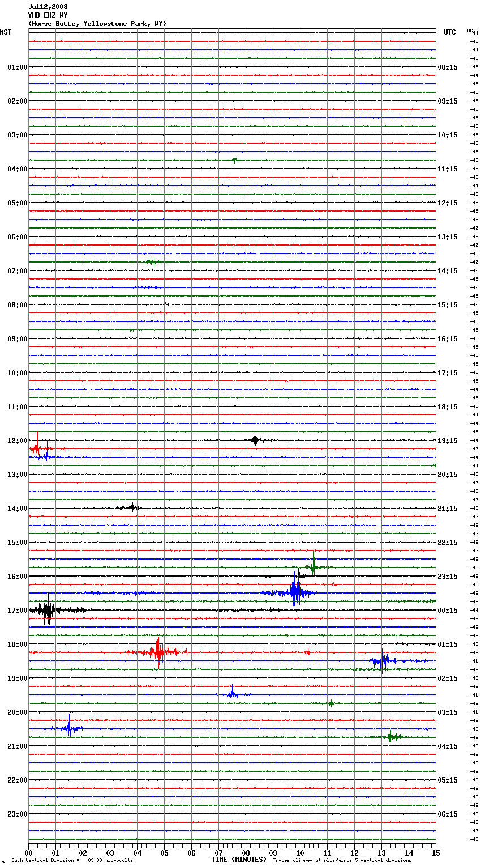
Task: Click the TIME (MINUTES) axis title
Action: [x=239, y=860]
